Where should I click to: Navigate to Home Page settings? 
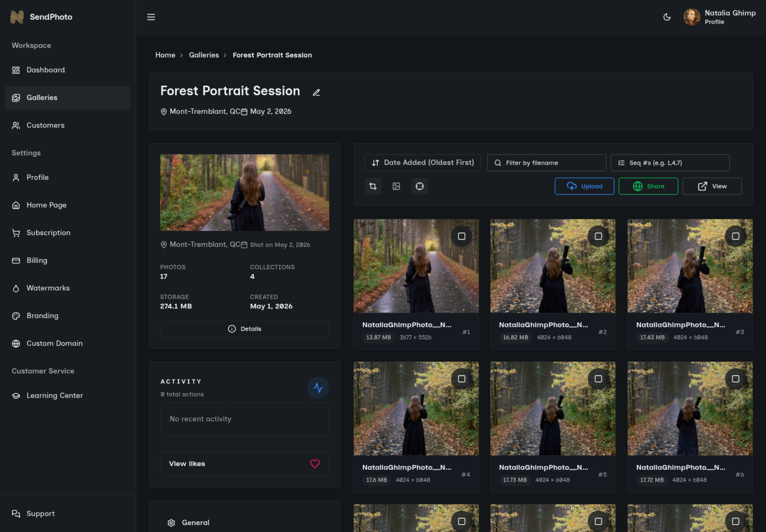pos(68,205)
